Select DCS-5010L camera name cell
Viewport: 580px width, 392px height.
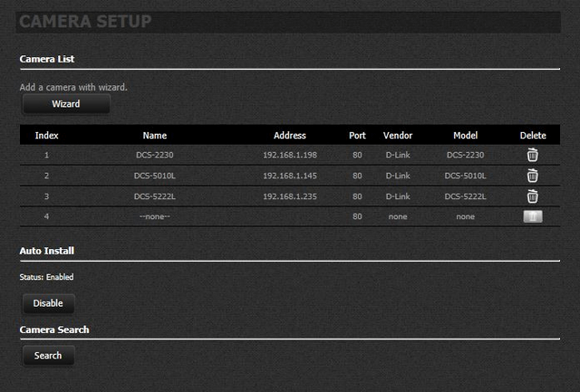point(154,176)
